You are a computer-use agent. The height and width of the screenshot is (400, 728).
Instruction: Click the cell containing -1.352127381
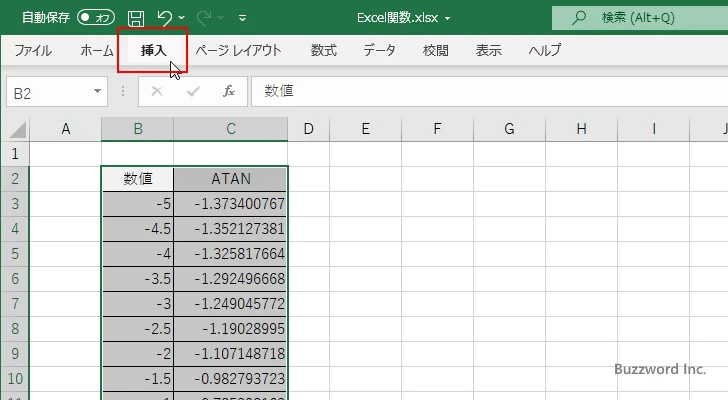click(231, 229)
